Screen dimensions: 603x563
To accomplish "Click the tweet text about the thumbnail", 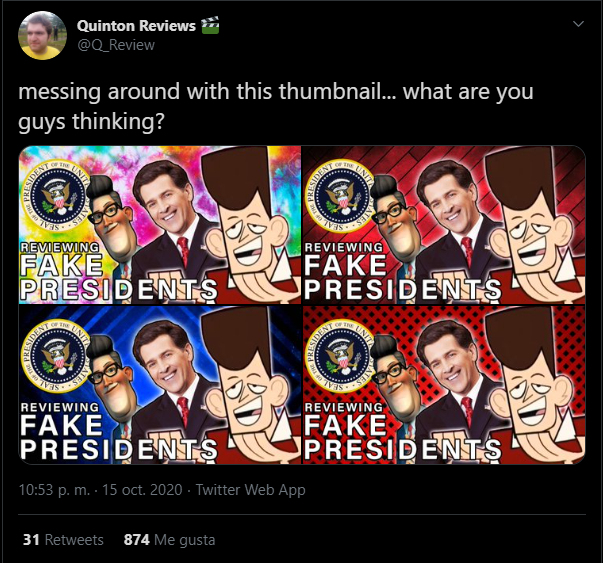I will tap(276, 106).
